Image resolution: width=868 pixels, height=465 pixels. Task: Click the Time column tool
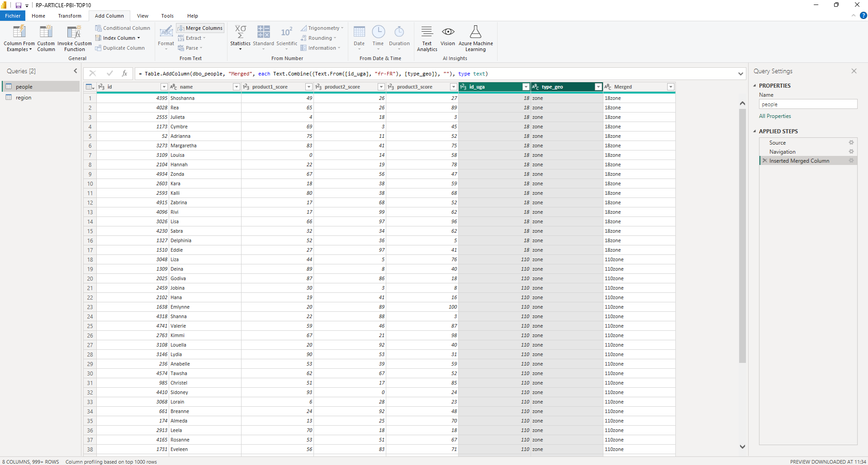point(378,37)
